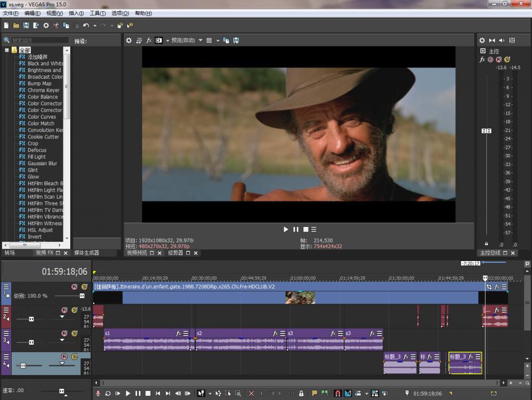Save the project from the main toolbar
The image size is (532, 400).
pos(26,26)
